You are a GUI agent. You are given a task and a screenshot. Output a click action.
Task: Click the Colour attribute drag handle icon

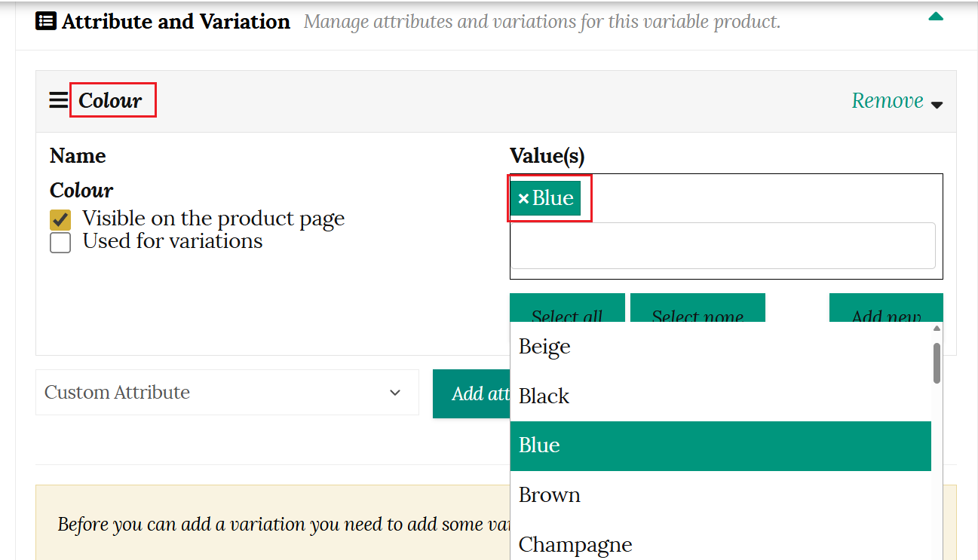point(59,100)
